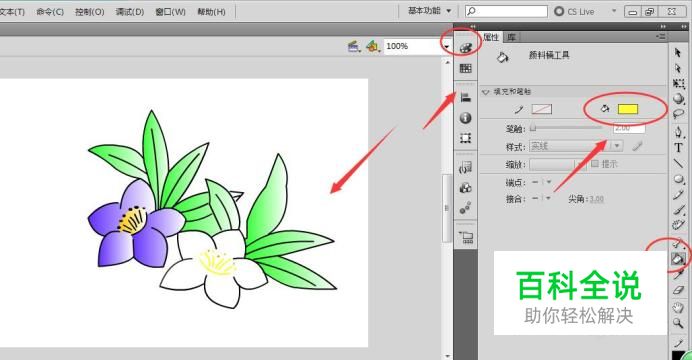Screen dimensions: 692x360
Task: Select the Subselection tool
Action: click(678, 68)
